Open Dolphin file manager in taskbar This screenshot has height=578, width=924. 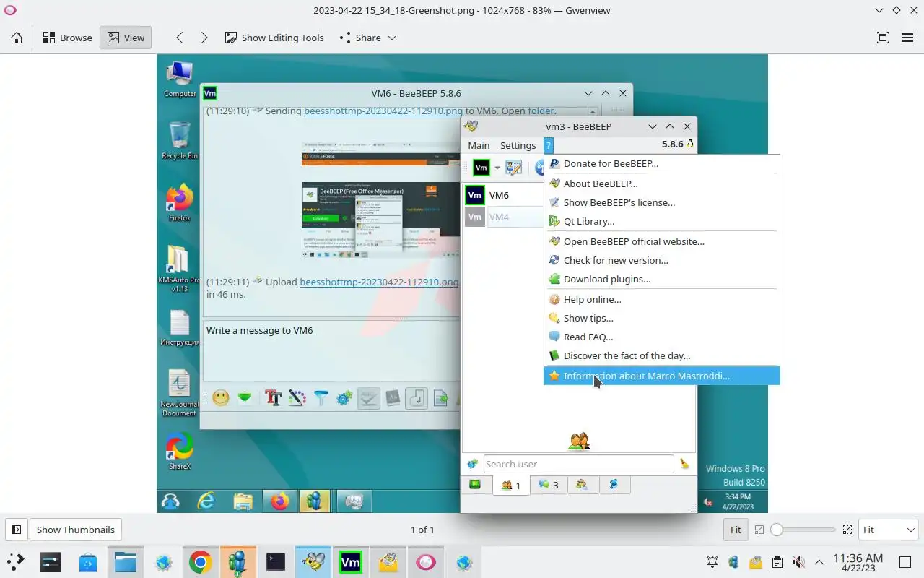tap(125, 561)
